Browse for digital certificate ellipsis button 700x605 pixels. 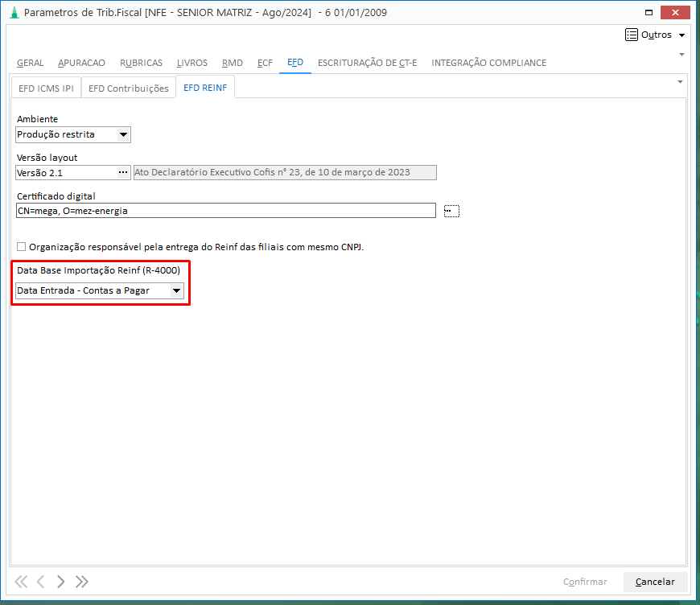point(451,211)
